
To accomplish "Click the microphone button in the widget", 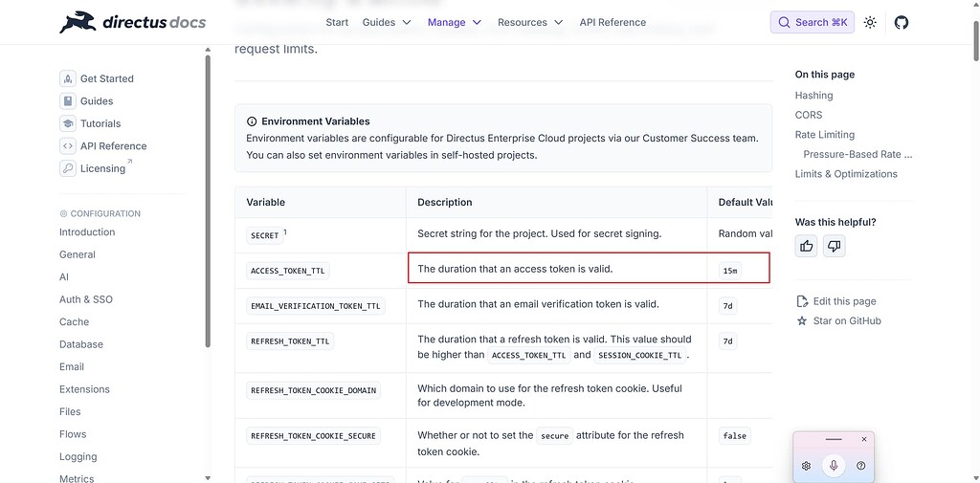I will tap(834, 466).
